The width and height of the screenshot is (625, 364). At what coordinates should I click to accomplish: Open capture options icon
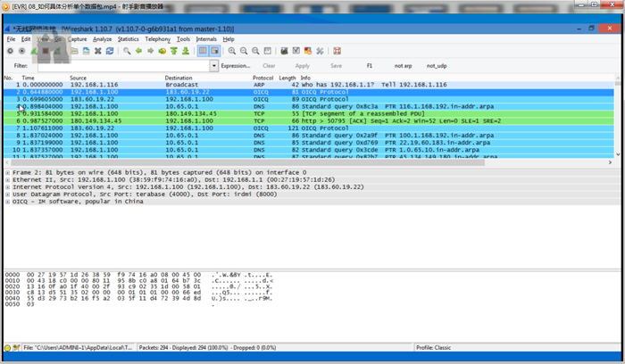22,51
